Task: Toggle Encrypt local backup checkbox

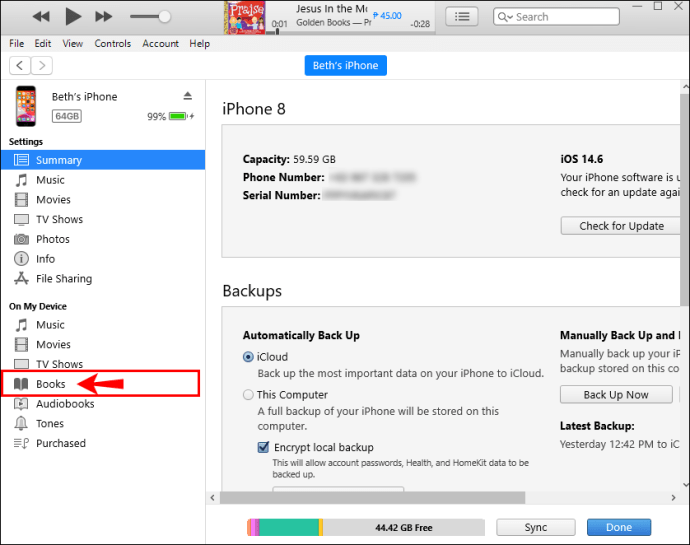Action: [x=263, y=447]
